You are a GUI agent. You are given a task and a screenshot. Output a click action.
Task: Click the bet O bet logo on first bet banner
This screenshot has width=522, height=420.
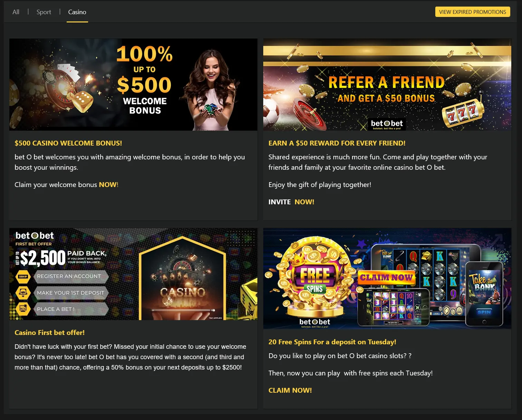pos(35,236)
